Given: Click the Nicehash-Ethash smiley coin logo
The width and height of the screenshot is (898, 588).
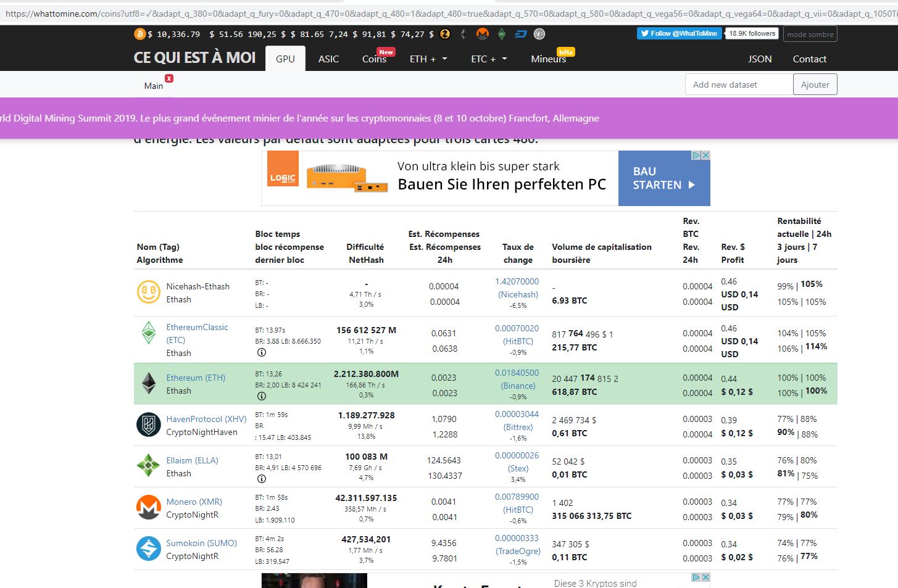Looking at the screenshot, I should [x=148, y=292].
